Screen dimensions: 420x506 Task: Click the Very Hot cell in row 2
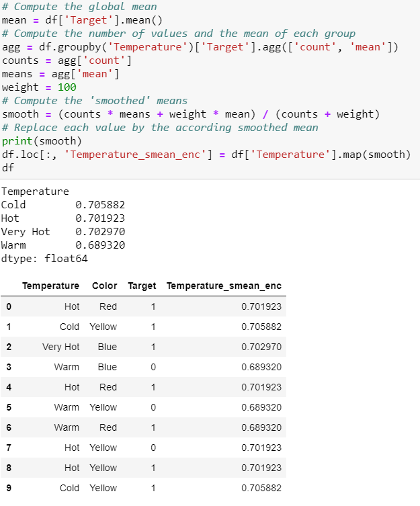60,347
